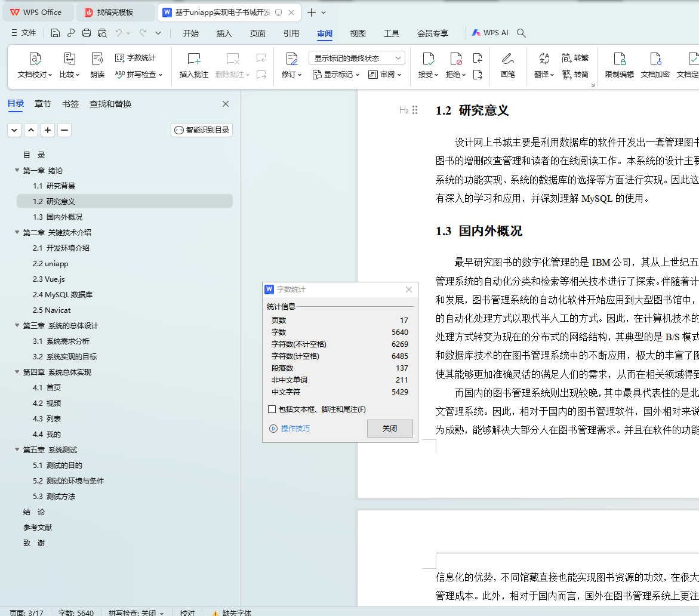Image resolution: width=699 pixels, height=616 pixels.
Task: Open 文档加密 document encryption
Action: [655, 66]
